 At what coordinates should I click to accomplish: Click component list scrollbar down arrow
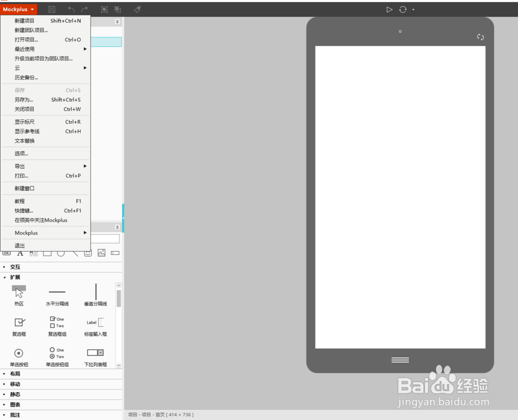coord(119,366)
